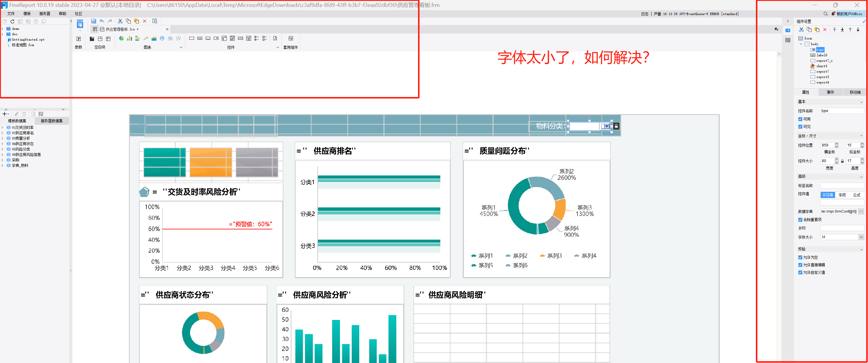Click the Parameter (参数) P icon

point(78,39)
